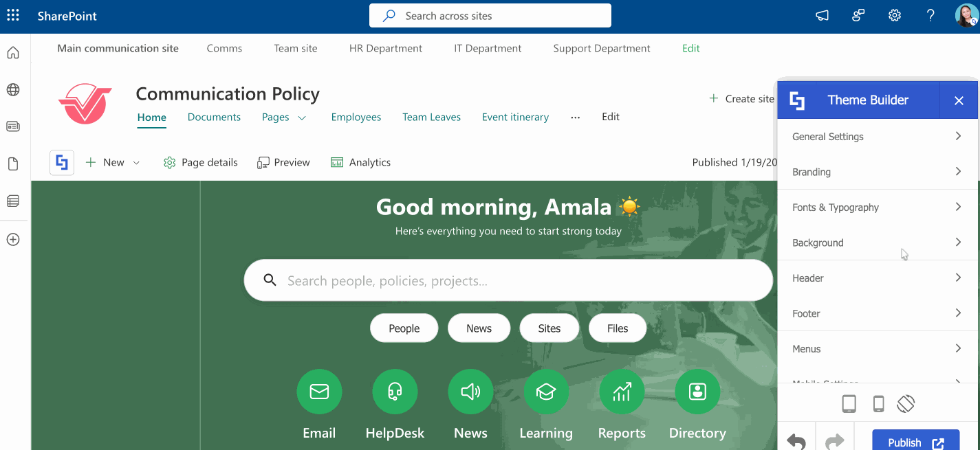Click the Create plus circle in left bar
The image size is (980, 450).
[x=13, y=240]
